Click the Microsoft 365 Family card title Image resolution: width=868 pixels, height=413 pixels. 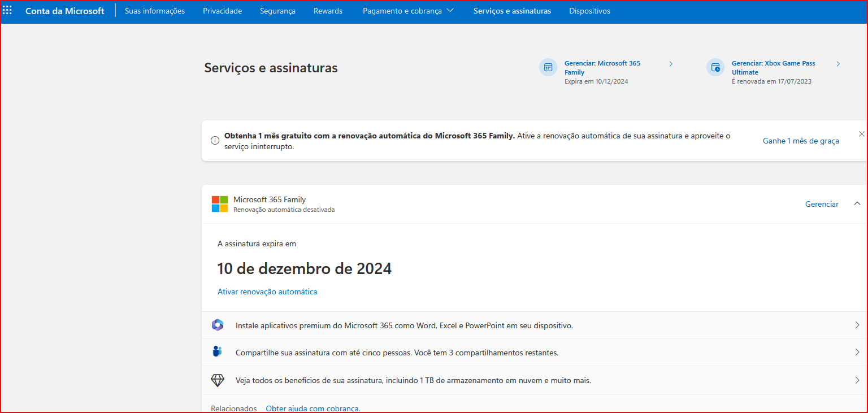[270, 199]
